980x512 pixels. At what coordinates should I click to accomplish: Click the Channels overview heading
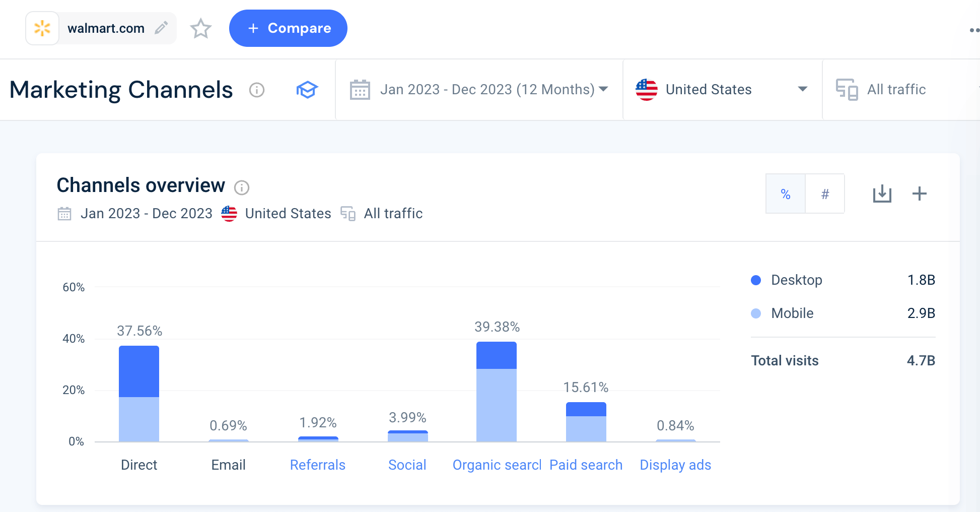coord(141,185)
